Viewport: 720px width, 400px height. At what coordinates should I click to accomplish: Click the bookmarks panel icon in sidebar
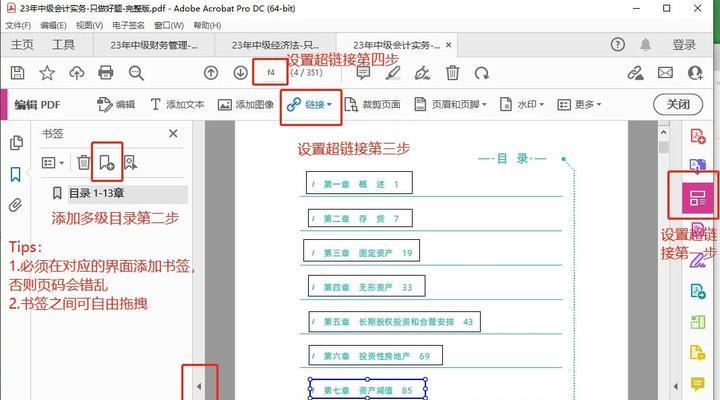(16, 175)
